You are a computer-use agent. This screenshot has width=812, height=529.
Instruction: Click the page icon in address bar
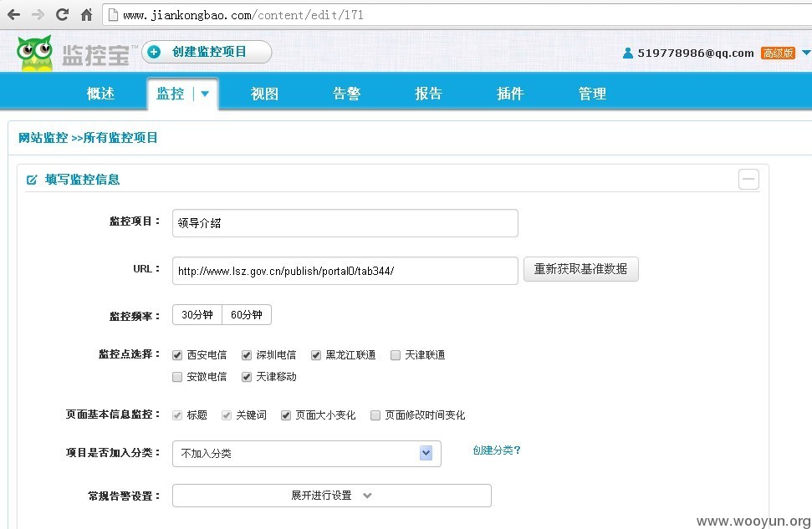[112, 15]
